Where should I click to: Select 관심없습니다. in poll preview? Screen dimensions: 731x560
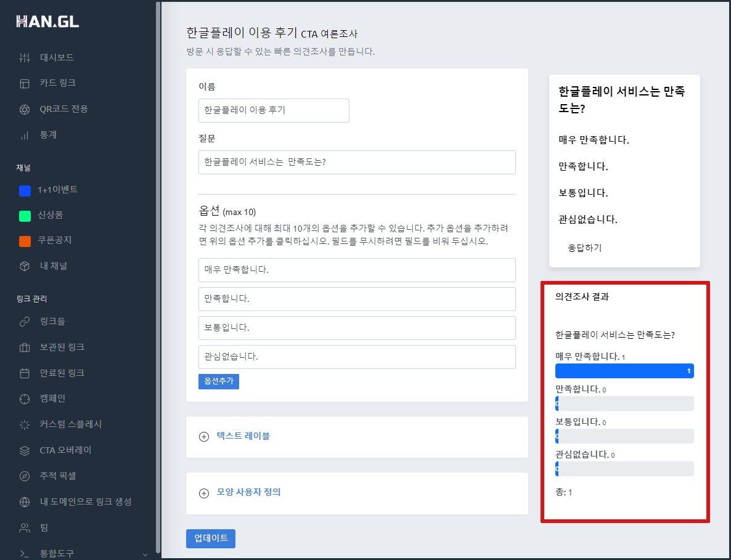[588, 219]
